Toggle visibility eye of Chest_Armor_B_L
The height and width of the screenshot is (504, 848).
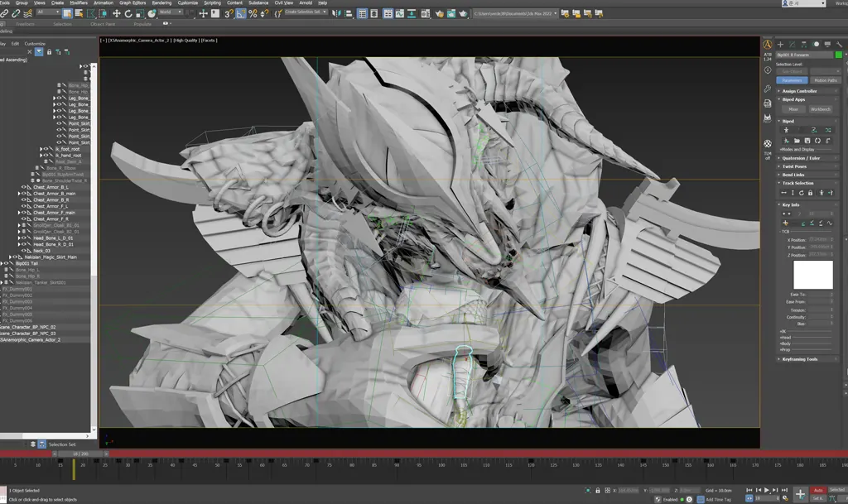(x=24, y=187)
